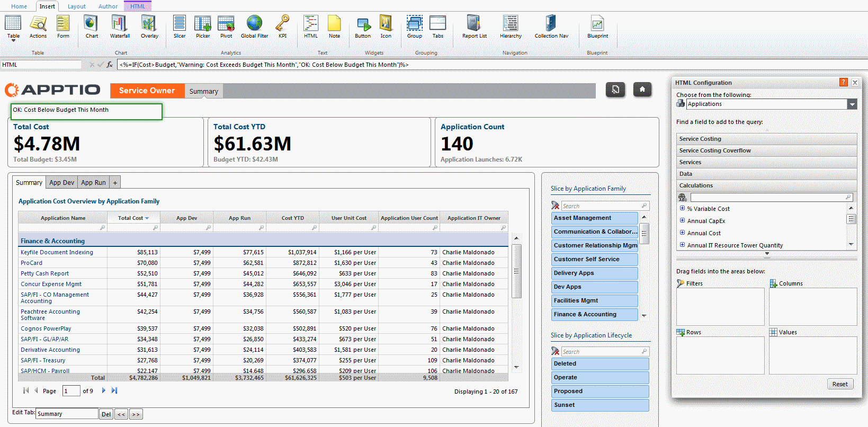
Task: Open the Keyfile Document Indexing link
Action: (x=57, y=252)
